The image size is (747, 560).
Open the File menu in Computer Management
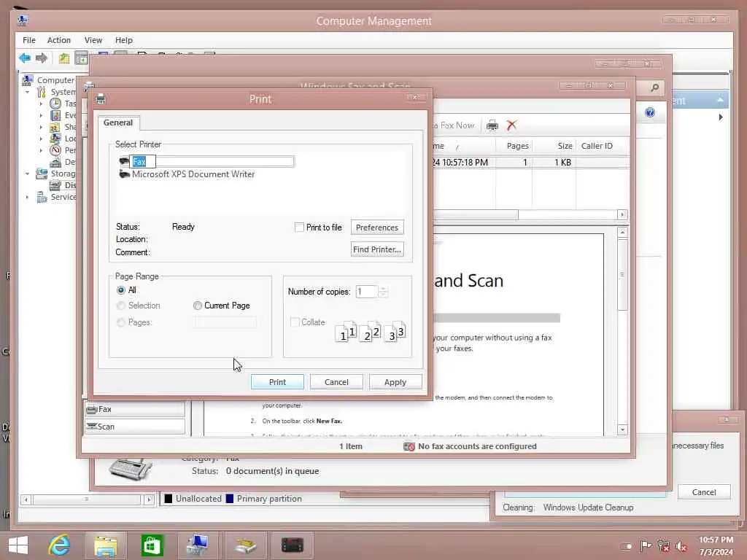tap(29, 40)
